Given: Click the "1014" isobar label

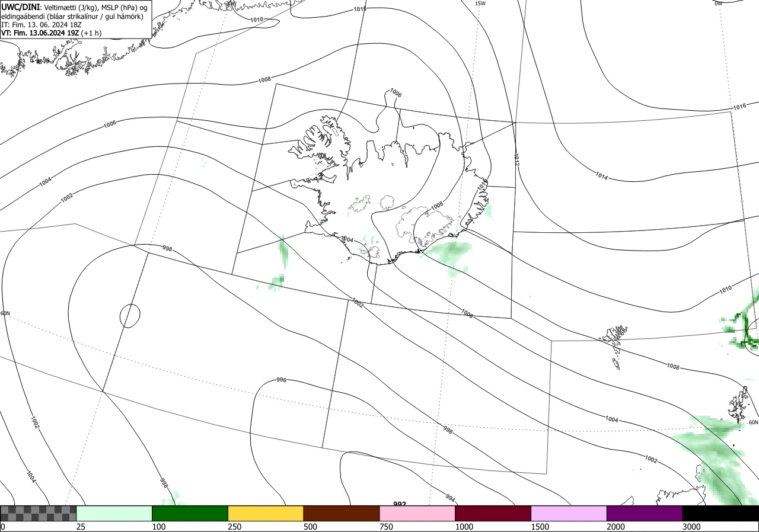Looking at the screenshot, I should 602,175.
